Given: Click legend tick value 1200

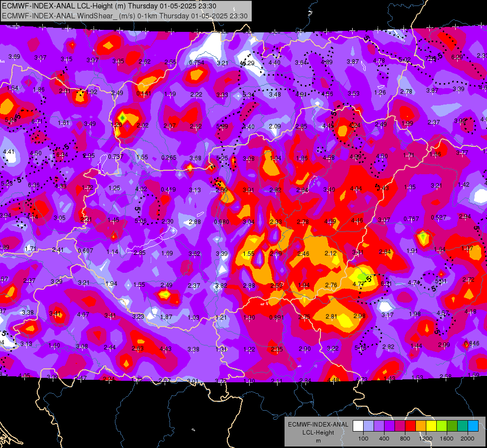Looking at the screenshot, I should click(426, 439).
